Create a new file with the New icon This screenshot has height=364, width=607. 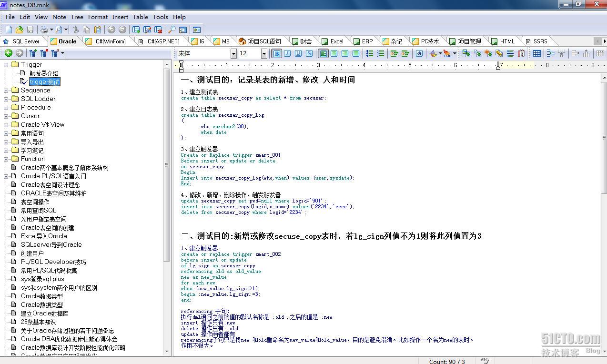pos(9,30)
